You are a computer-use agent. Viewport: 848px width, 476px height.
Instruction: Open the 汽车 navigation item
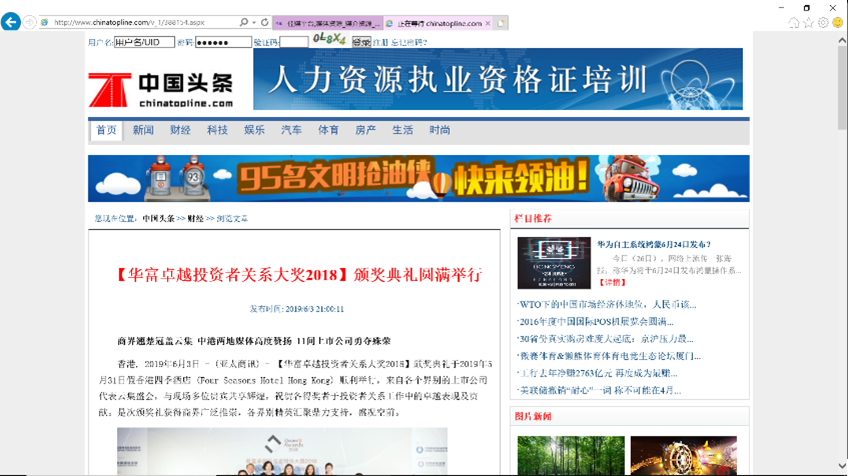[x=292, y=130]
